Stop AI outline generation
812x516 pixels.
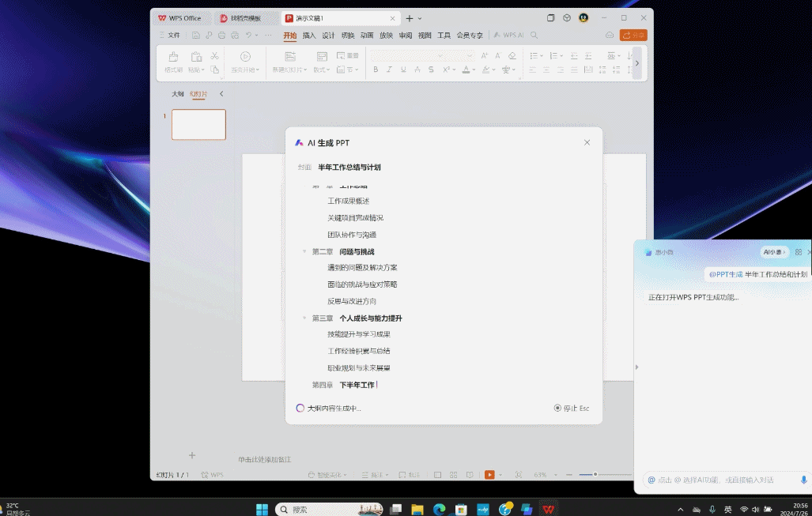(572, 409)
